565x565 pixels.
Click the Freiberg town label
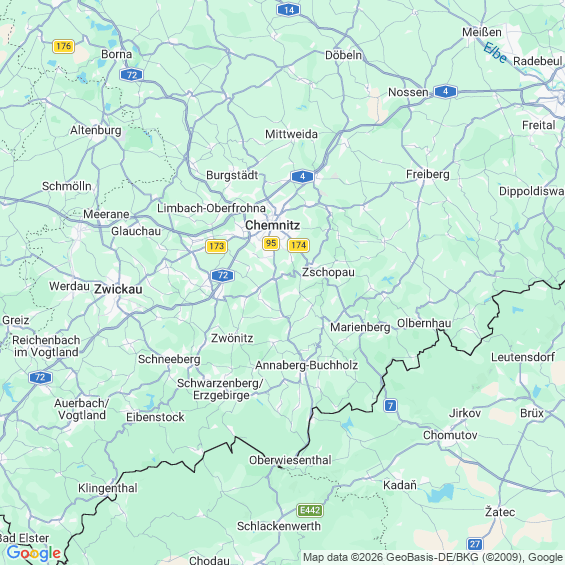coord(428,174)
